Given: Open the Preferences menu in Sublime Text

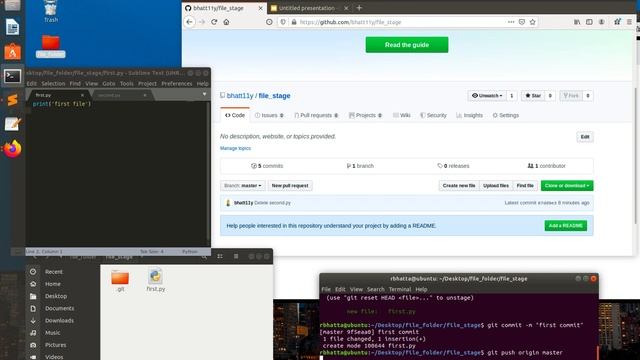Looking at the screenshot, I should pyautogui.click(x=177, y=84).
